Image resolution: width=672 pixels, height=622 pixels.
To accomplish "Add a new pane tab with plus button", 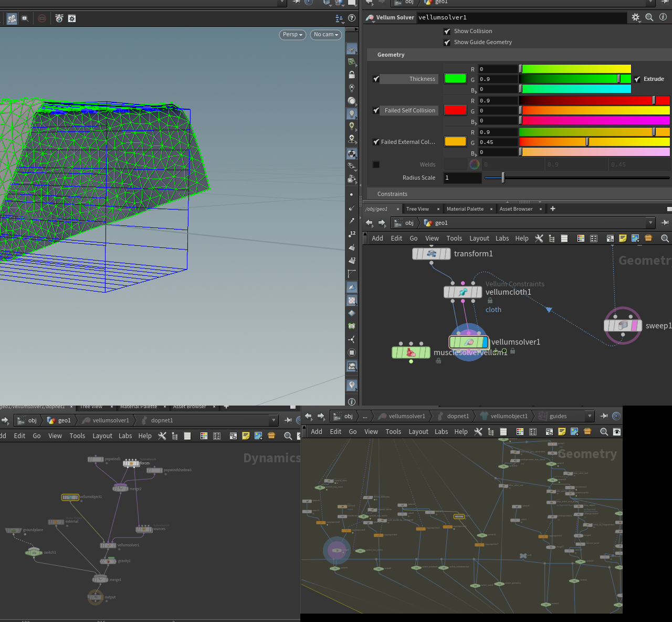I will [552, 209].
